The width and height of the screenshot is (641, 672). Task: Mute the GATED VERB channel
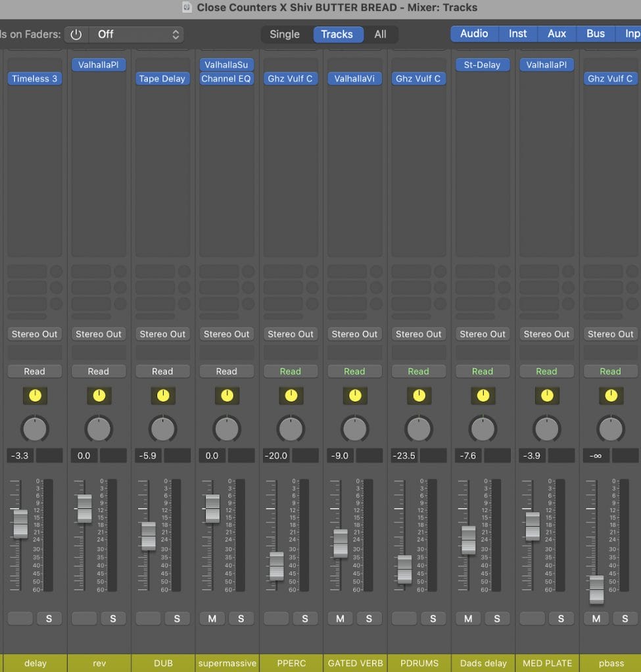point(340,618)
